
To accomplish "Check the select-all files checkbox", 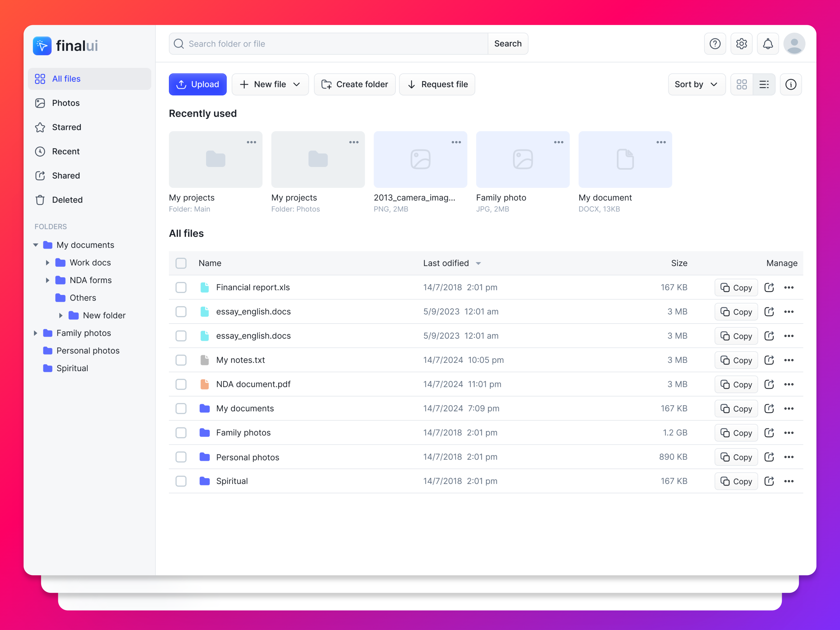I will pyautogui.click(x=181, y=263).
